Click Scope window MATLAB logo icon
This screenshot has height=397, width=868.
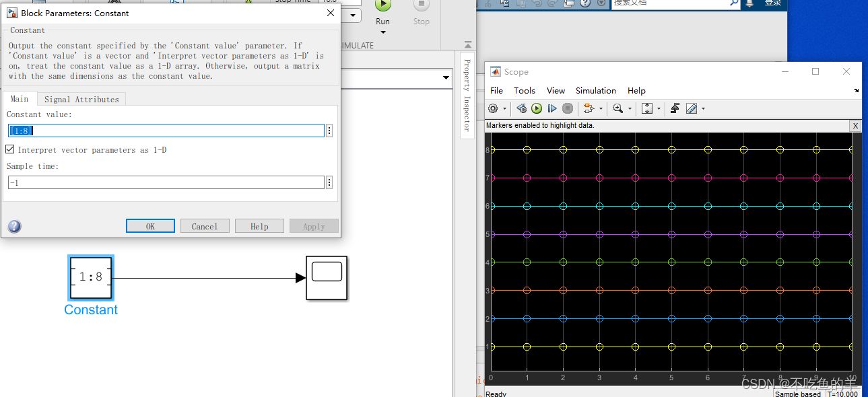(495, 71)
